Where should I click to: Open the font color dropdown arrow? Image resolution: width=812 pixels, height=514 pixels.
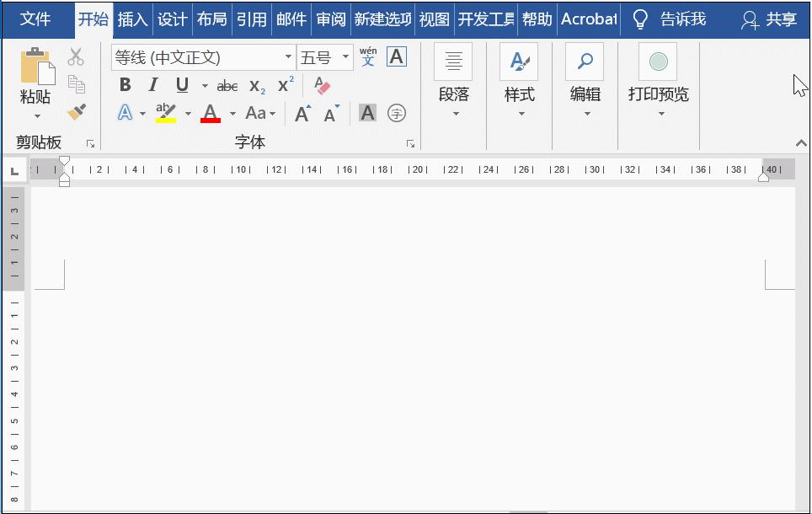tap(232, 113)
